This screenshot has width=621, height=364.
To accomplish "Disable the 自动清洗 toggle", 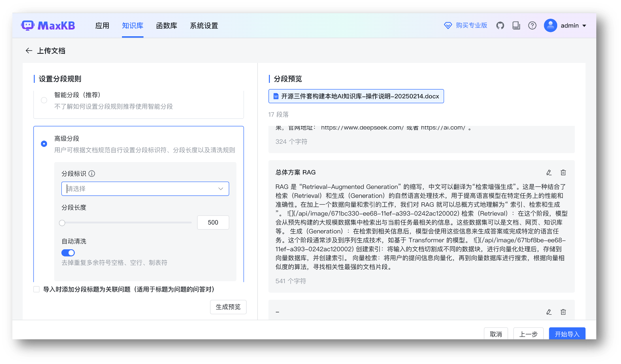I will (x=68, y=252).
